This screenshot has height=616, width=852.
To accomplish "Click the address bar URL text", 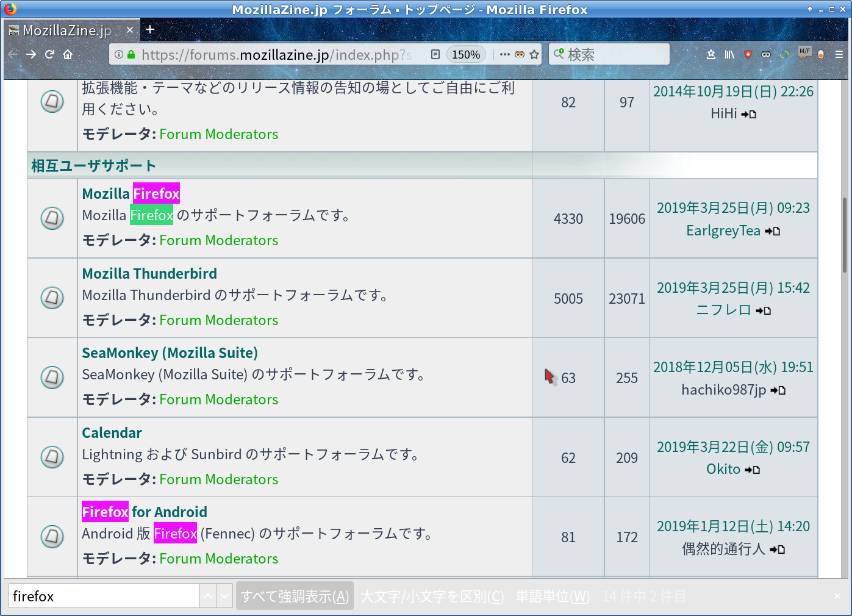I will point(277,54).
